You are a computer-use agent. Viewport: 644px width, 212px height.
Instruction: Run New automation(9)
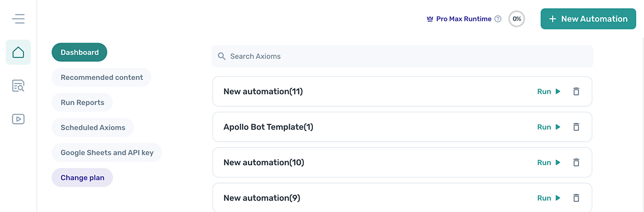(549, 198)
